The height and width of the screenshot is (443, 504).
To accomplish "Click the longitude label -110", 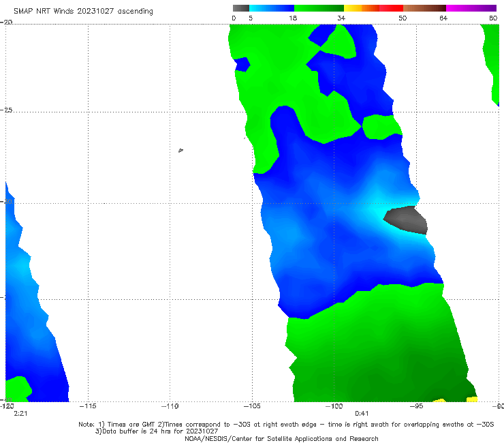I will click(170, 406).
